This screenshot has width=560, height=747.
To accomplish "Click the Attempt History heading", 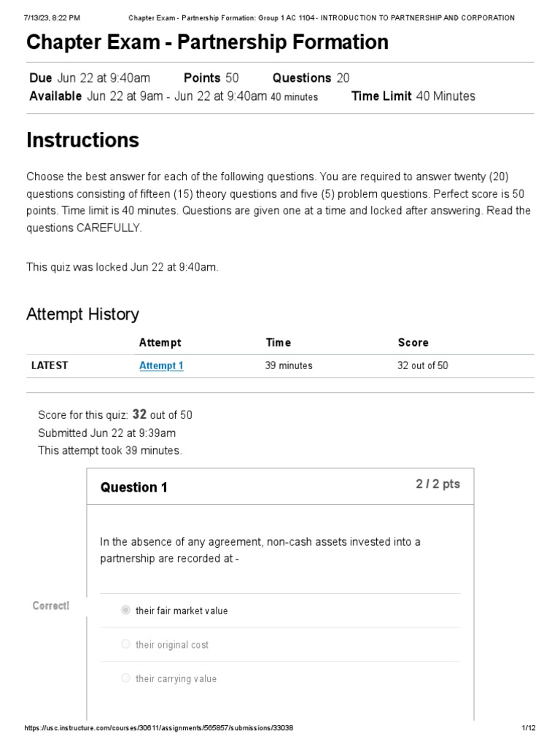I will coord(83,314).
